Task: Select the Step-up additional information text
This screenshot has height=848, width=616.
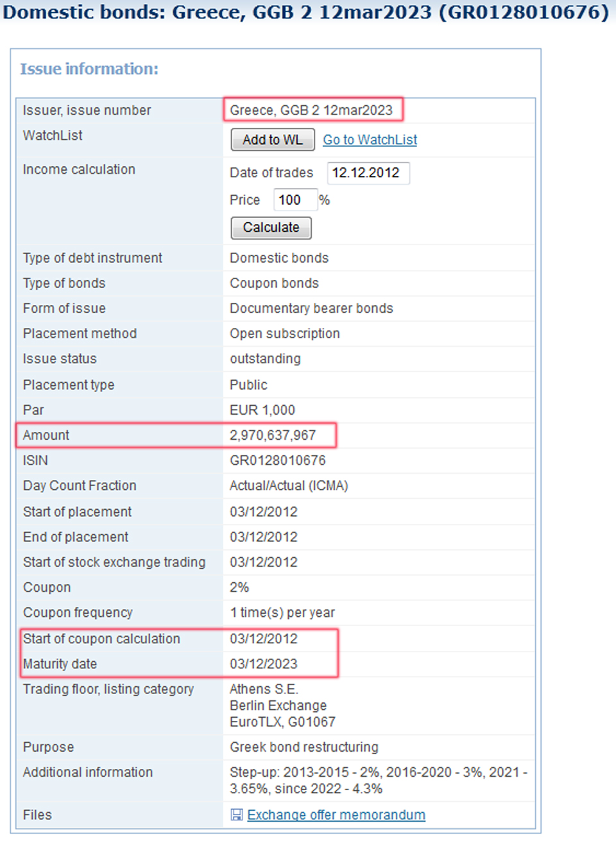Action: [x=378, y=780]
